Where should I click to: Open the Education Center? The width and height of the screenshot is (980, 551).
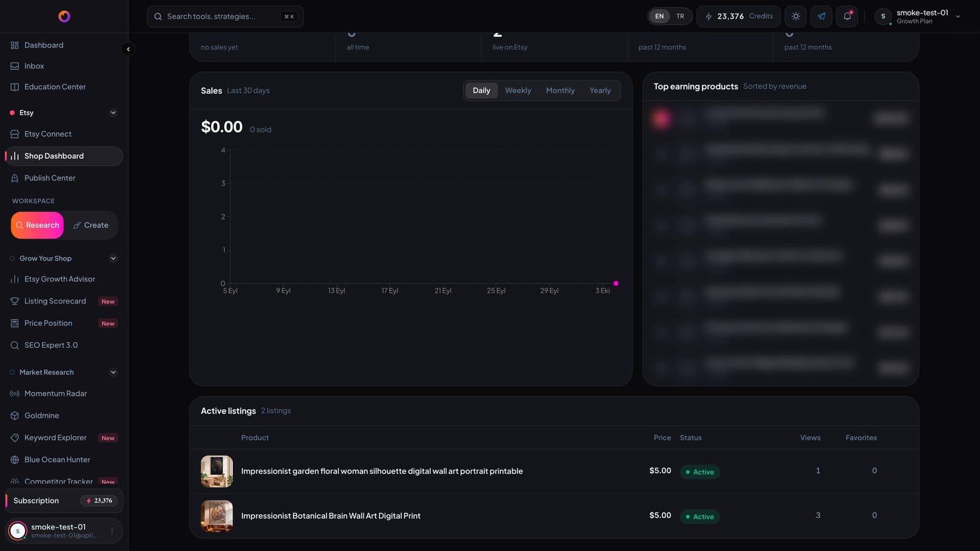point(64,87)
